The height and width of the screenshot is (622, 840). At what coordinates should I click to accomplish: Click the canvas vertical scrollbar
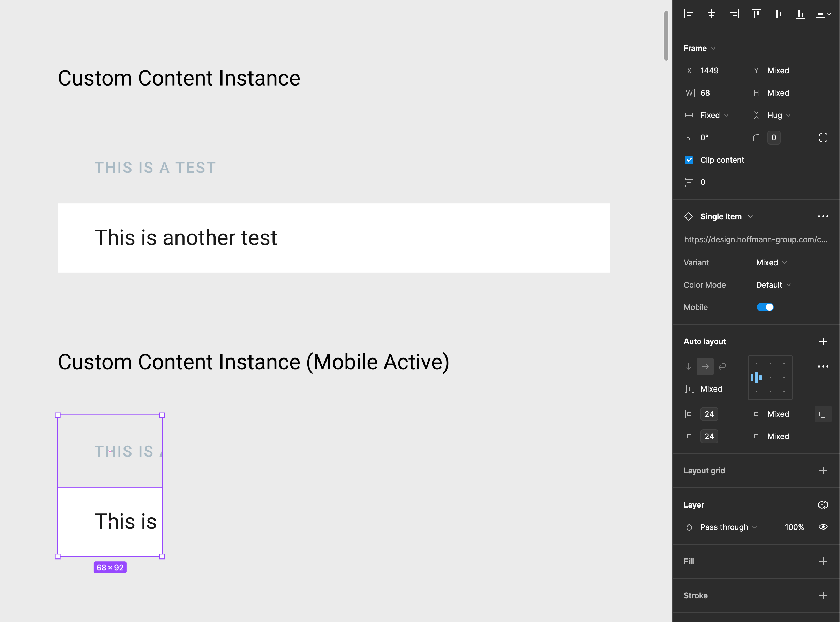666,36
